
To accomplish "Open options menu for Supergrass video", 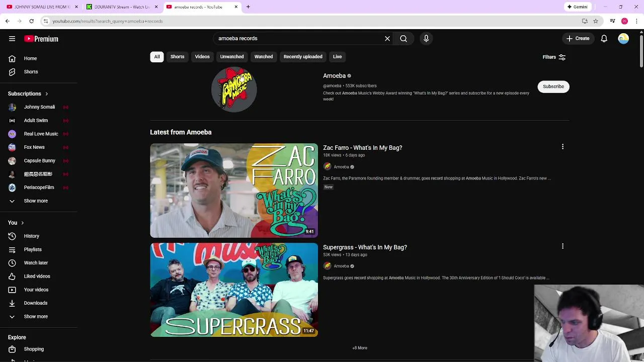I will pos(562,246).
